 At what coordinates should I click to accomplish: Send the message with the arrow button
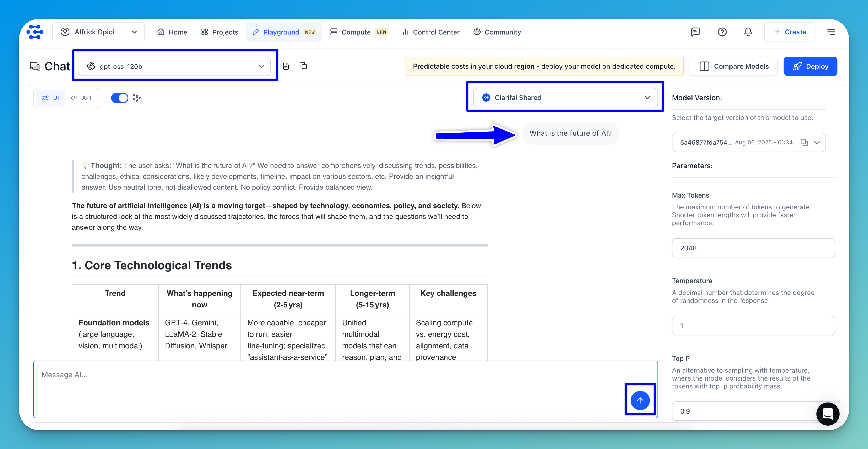640,400
